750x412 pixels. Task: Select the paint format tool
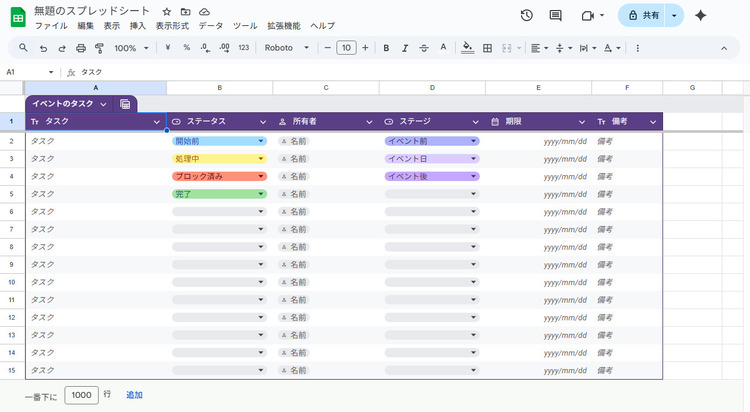click(99, 48)
